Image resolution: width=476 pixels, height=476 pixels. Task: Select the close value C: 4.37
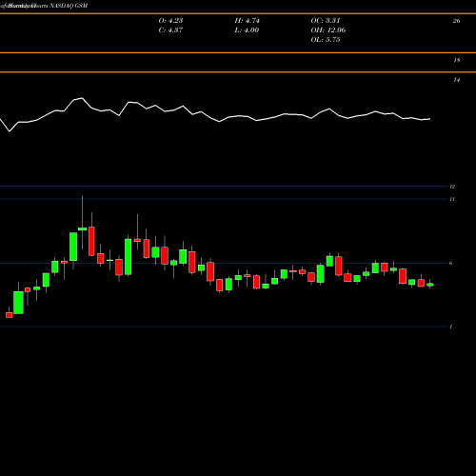point(170,30)
